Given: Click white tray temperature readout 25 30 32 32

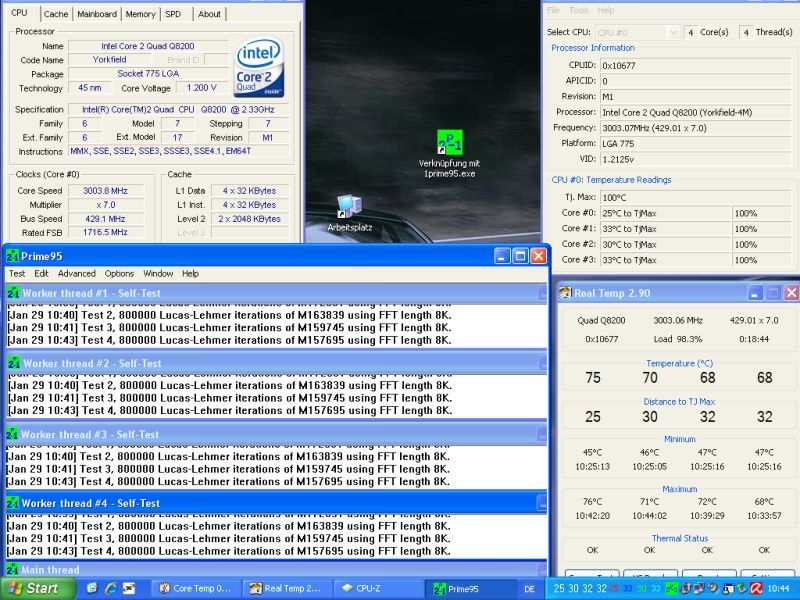Looking at the screenshot, I should (x=580, y=588).
